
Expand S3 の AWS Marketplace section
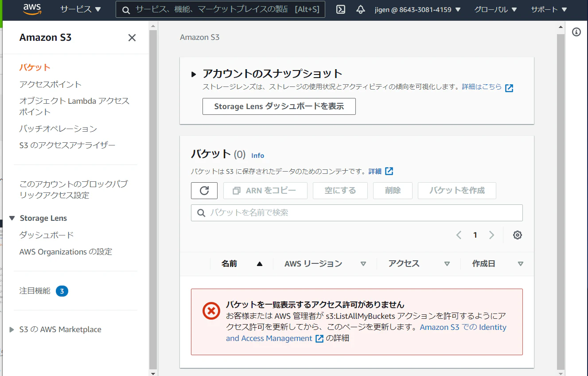tap(12, 329)
